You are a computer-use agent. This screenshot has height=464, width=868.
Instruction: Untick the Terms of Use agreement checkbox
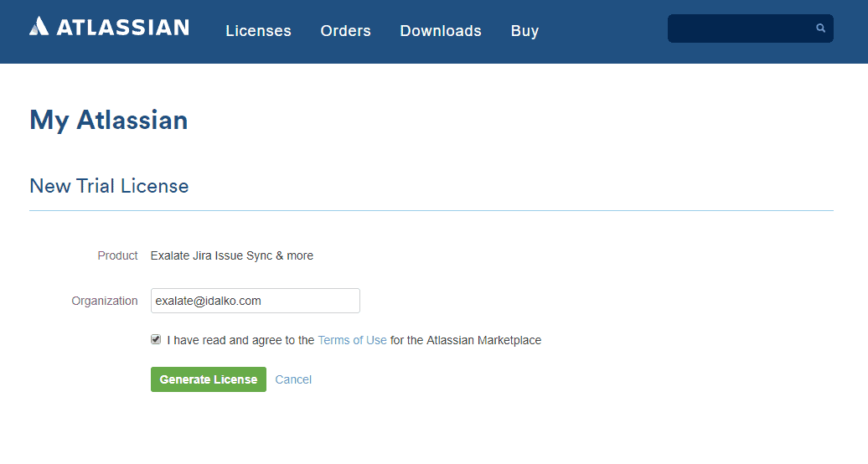[156, 339]
